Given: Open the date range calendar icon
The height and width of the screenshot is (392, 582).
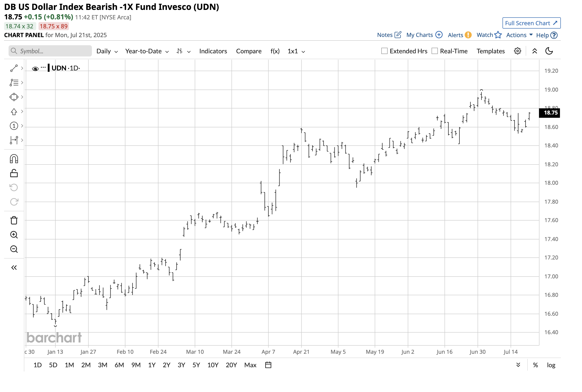Looking at the screenshot, I should point(268,365).
